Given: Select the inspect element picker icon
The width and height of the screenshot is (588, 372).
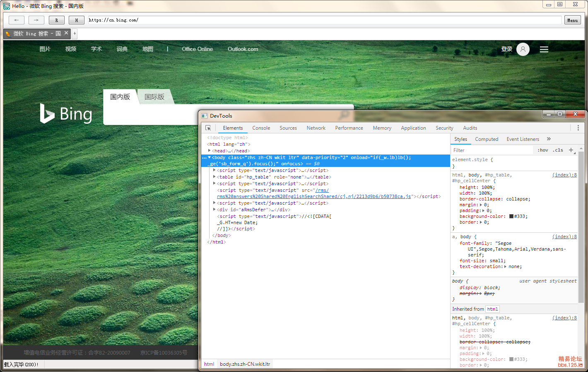Looking at the screenshot, I should point(208,128).
